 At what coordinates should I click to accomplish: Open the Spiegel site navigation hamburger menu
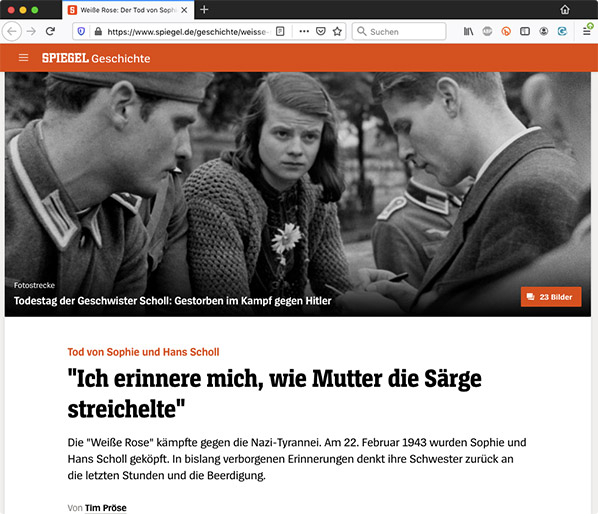point(24,58)
